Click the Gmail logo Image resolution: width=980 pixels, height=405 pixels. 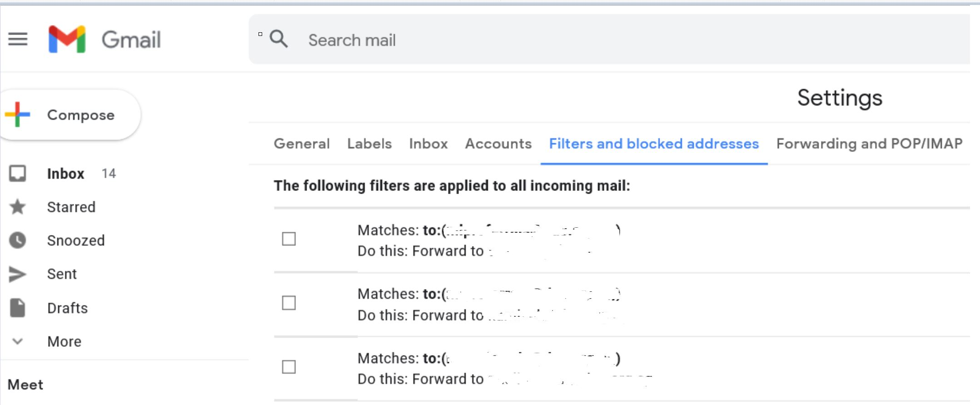click(x=67, y=38)
